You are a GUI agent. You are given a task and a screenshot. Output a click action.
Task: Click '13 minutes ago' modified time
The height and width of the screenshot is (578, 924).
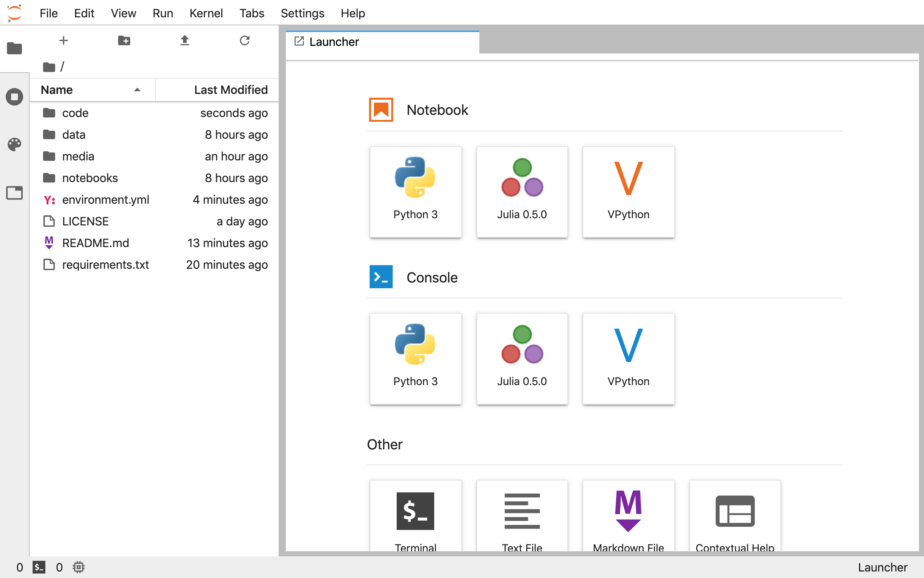[227, 243]
